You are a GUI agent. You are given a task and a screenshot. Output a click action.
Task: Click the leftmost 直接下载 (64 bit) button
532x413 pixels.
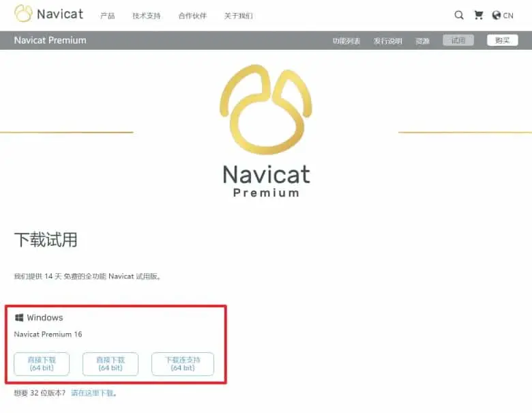click(x=42, y=364)
